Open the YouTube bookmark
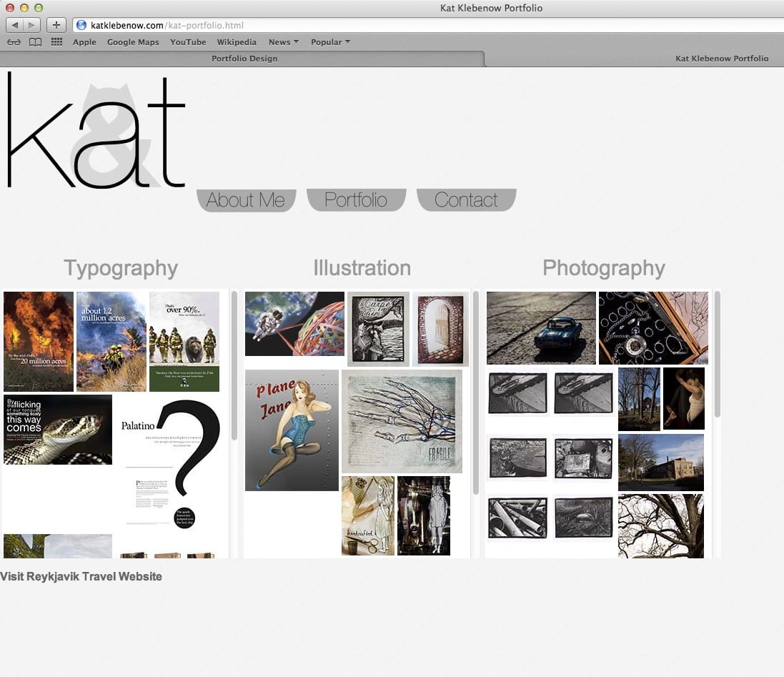The width and height of the screenshot is (784, 677). (188, 42)
